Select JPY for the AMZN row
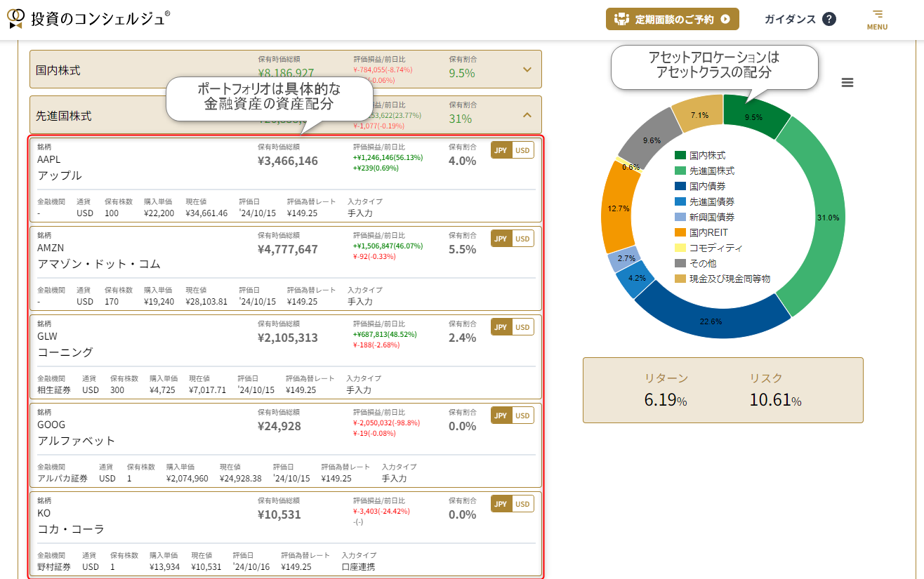This screenshot has height=579, width=924. click(501, 239)
